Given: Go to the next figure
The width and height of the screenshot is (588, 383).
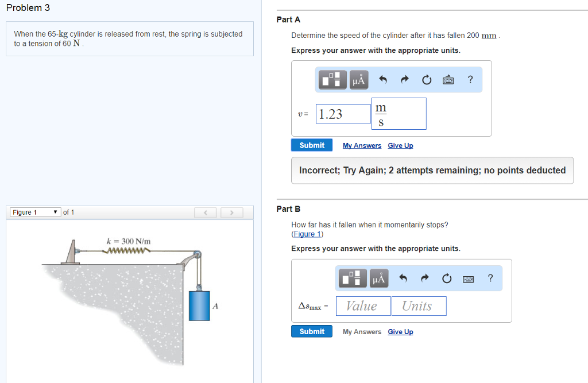Looking at the screenshot, I should [x=231, y=213].
